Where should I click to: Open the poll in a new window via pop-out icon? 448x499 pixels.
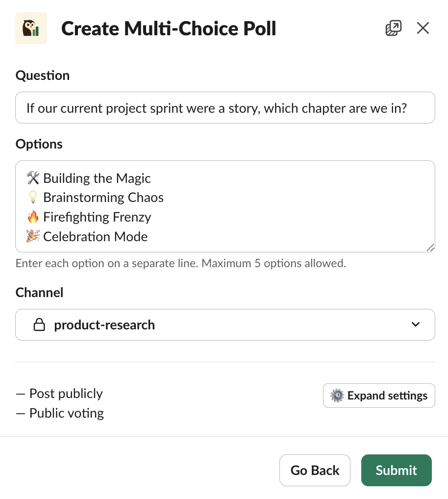[x=393, y=28]
